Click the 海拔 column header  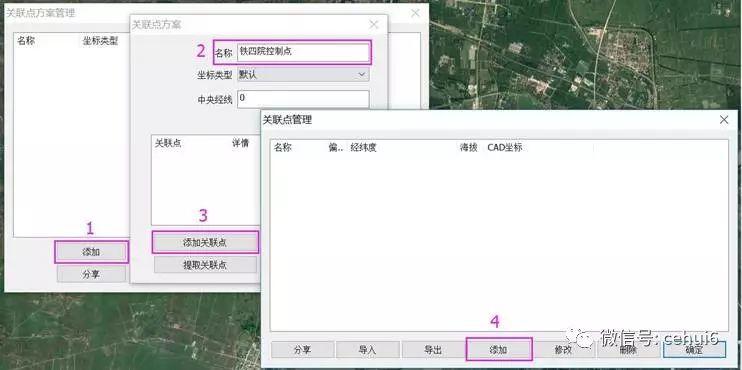pos(468,148)
